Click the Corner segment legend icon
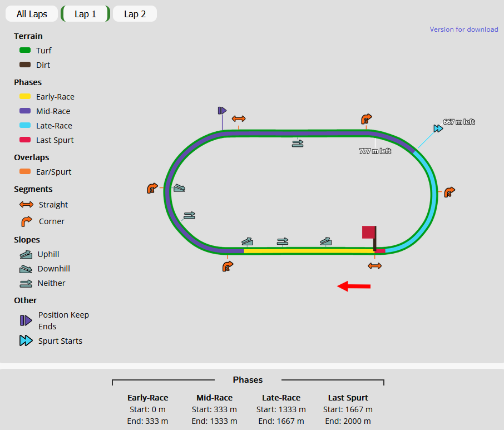The height and width of the screenshot is (430, 504). (x=26, y=221)
